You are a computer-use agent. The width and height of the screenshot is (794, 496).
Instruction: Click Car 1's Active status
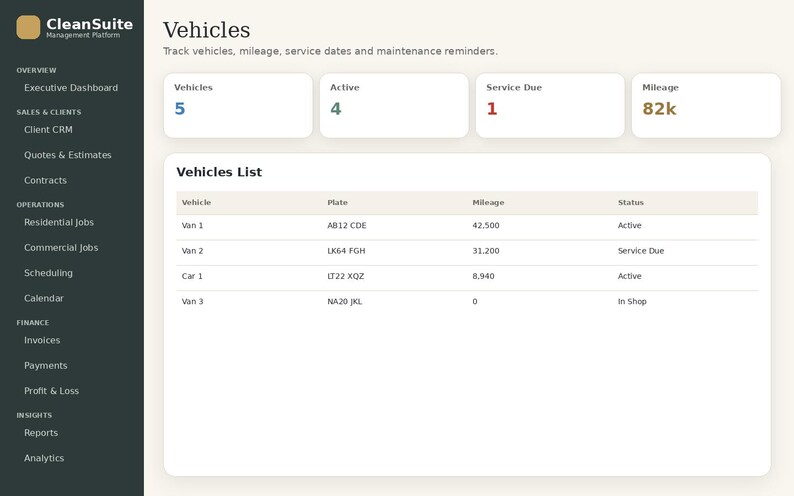[x=629, y=276]
